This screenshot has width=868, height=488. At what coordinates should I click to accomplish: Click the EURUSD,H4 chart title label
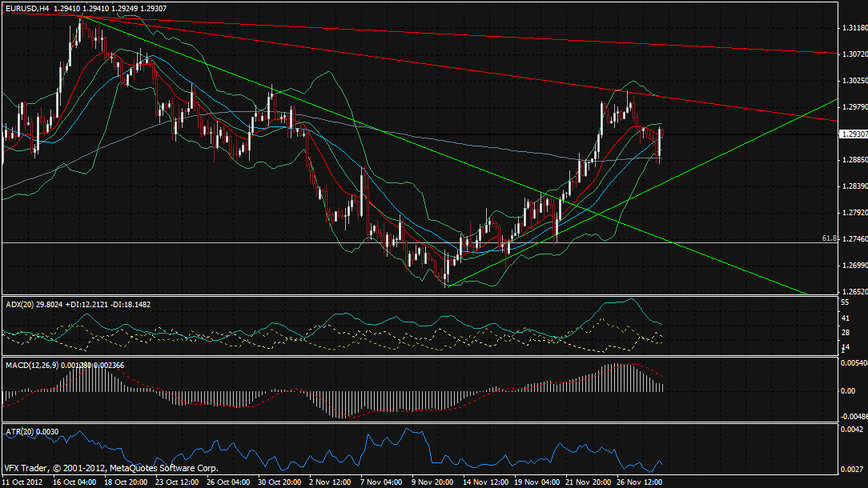click(29, 7)
